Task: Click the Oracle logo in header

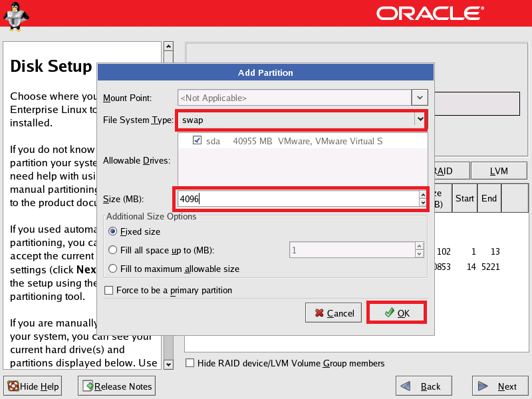Action: [430, 13]
